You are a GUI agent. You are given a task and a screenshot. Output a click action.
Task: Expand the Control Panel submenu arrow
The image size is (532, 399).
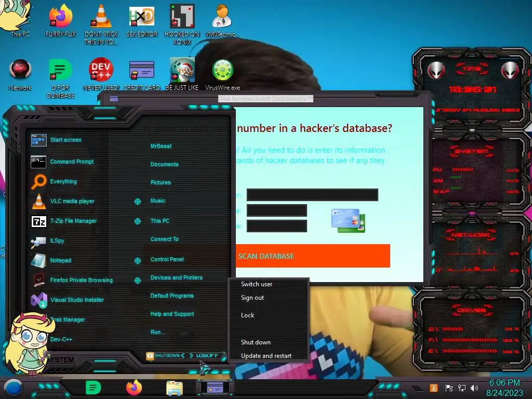(x=137, y=261)
